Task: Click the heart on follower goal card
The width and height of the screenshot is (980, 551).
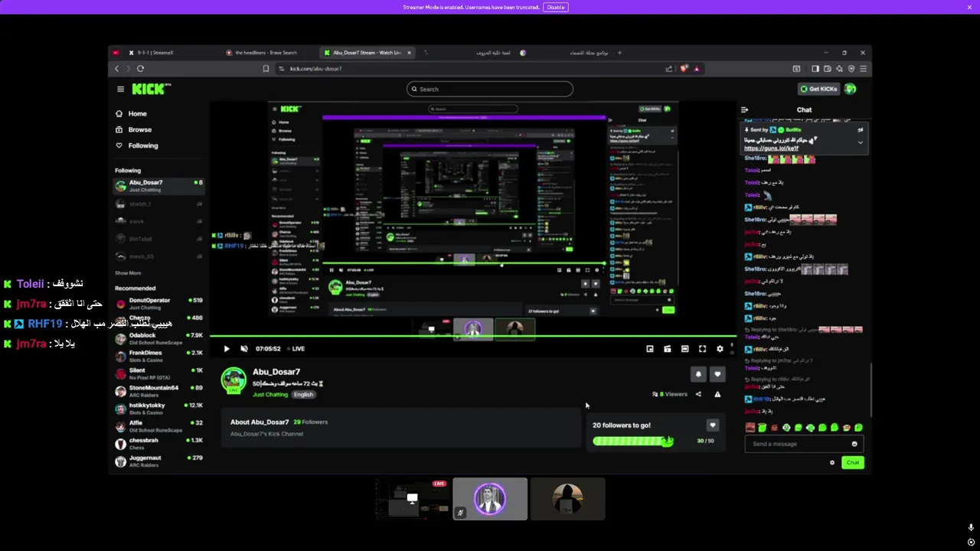Action: coord(713,425)
